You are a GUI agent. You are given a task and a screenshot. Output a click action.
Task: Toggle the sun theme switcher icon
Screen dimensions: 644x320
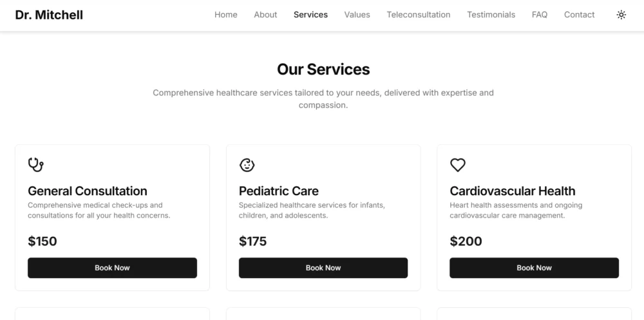tap(621, 15)
